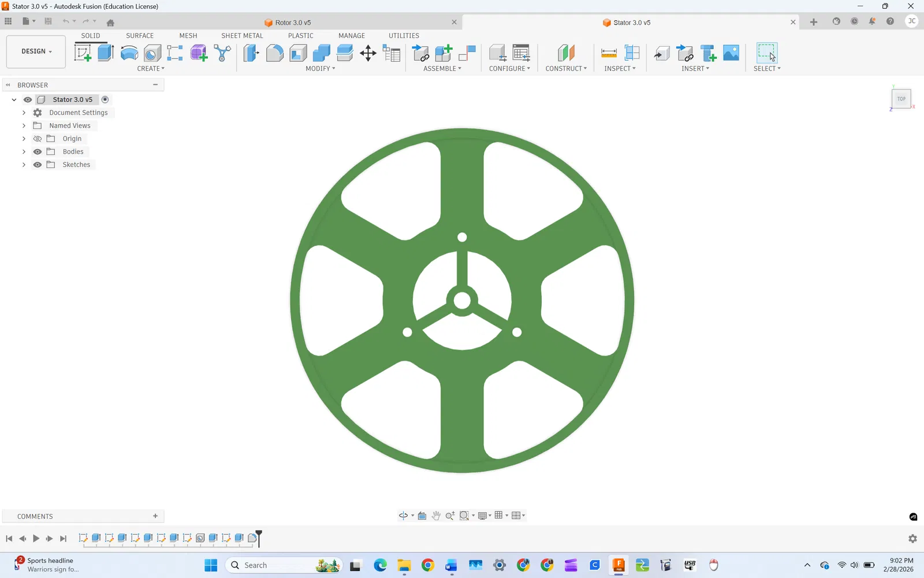Open Windows Start menu

[x=211, y=565]
